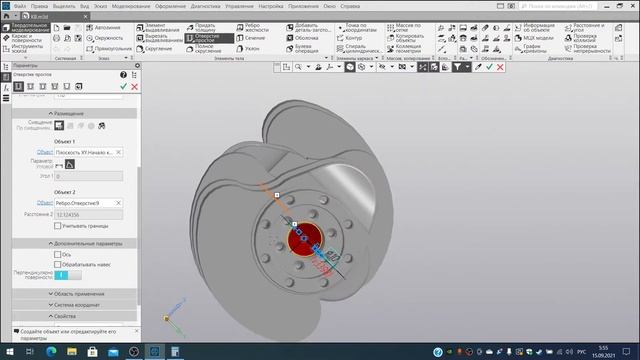Check the Ось checkbox
This screenshot has width=640, height=360.
(x=58, y=254)
